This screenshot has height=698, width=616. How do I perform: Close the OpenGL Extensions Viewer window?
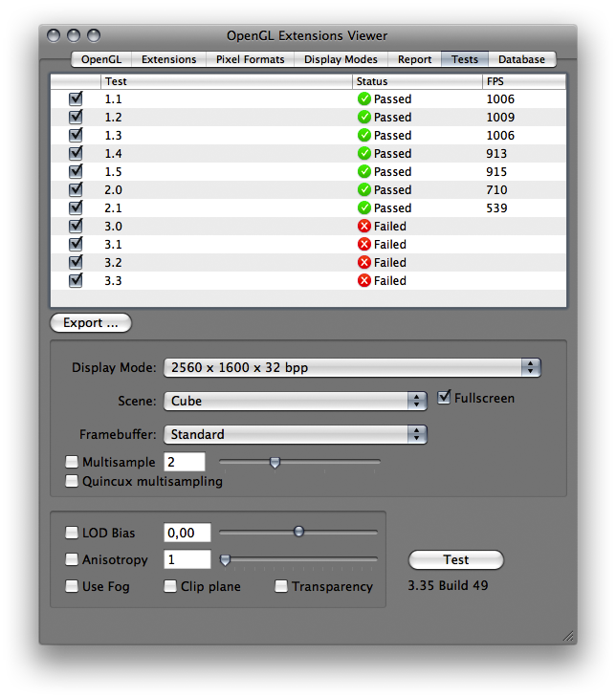[54, 35]
